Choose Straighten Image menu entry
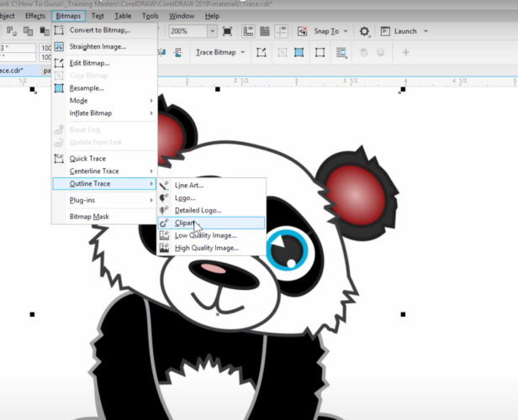This screenshot has width=518, height=420. coord(104,46)
